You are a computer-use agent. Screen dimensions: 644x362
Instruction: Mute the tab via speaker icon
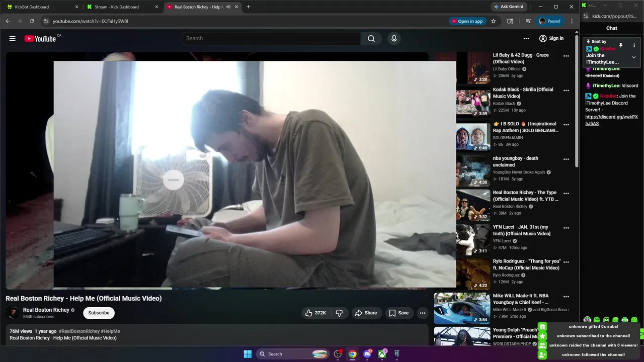point(228,7)
